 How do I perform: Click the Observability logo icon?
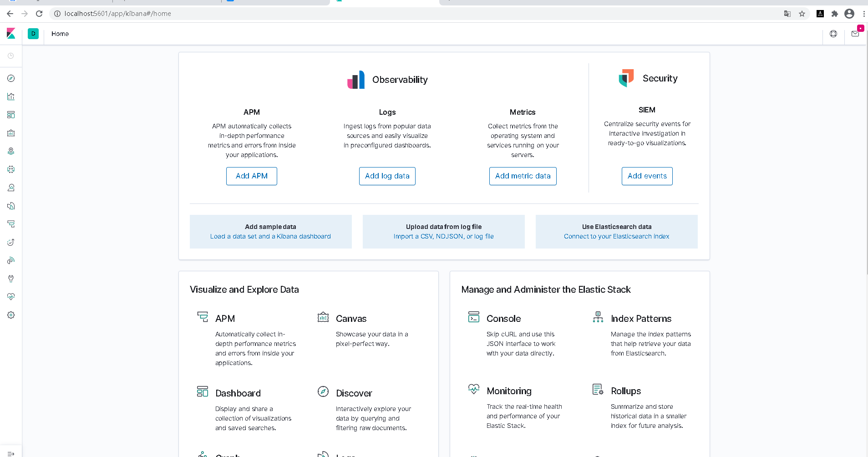[x=356, y=80]
